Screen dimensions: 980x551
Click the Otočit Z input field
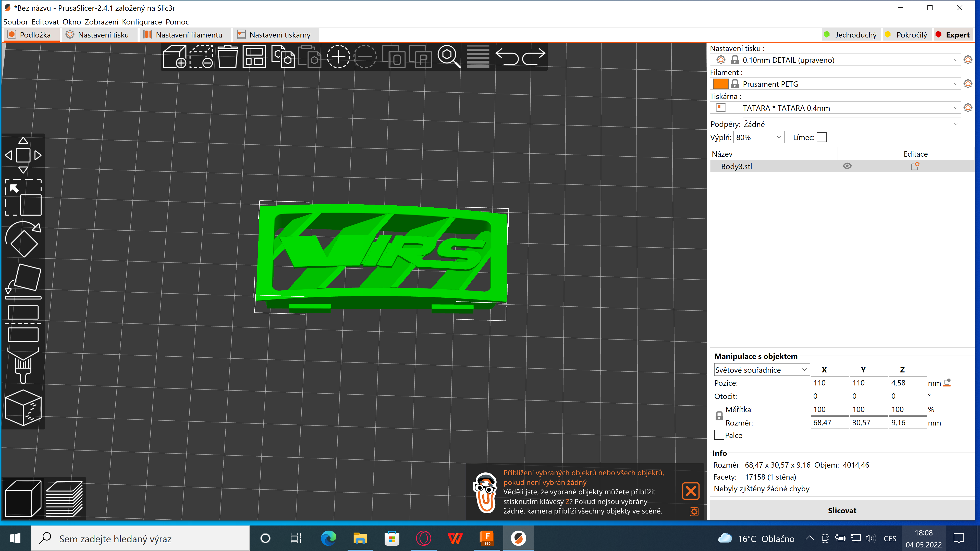coord(908,396)
